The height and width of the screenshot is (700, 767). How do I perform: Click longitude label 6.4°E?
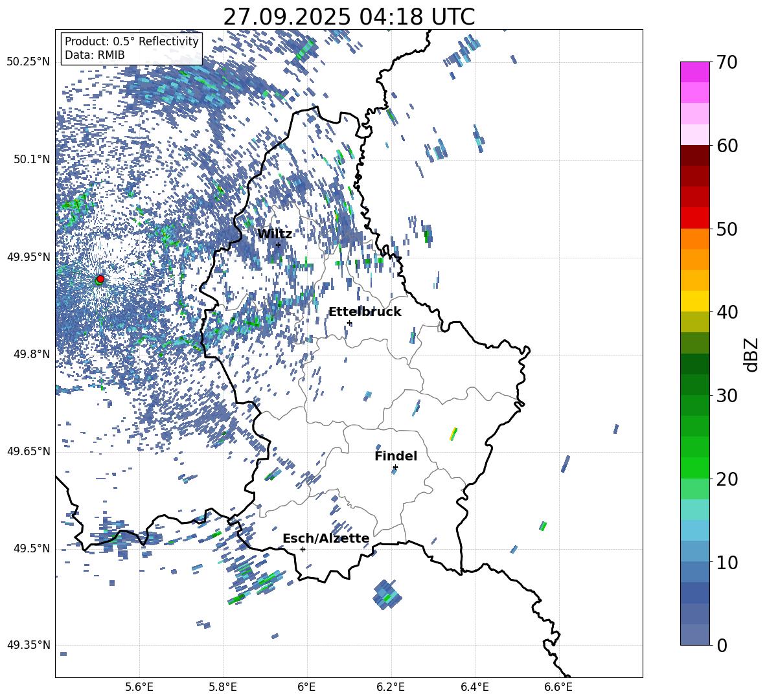click(x=474, y=687)
